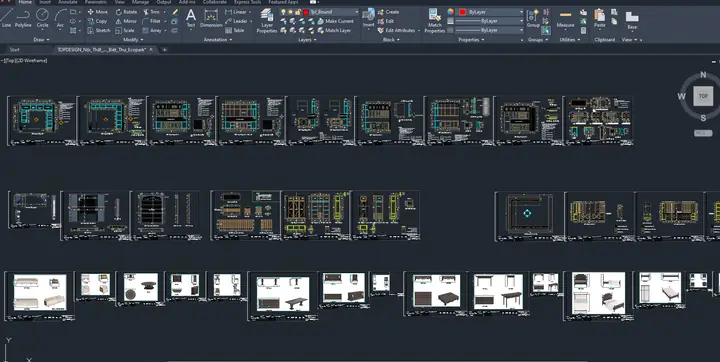Select the cyan diamond floor plan sheet

coord(529,216)
